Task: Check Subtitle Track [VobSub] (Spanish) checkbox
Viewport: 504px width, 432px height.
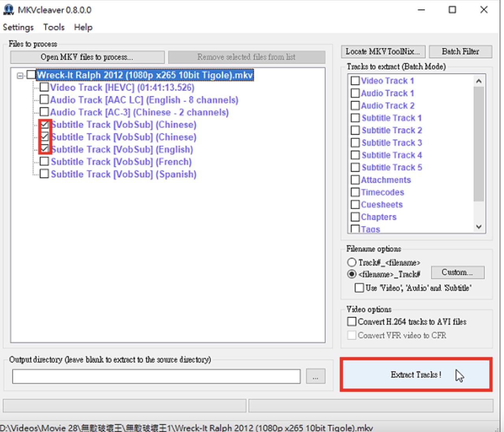Action: 44,174
